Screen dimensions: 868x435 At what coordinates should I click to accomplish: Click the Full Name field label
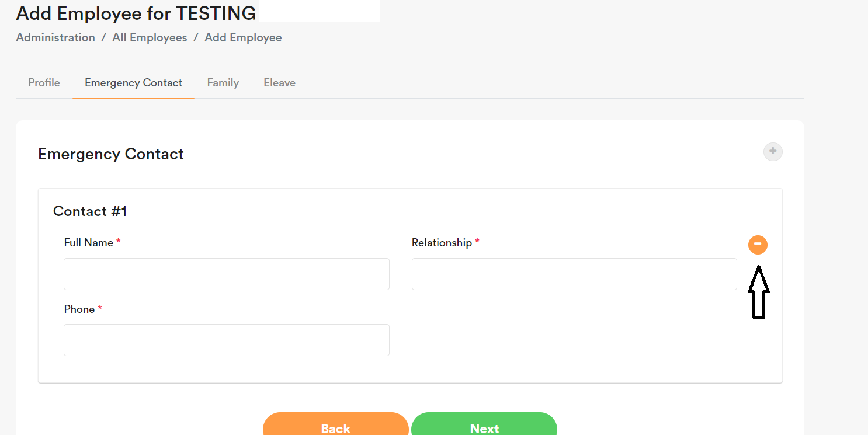88,243
